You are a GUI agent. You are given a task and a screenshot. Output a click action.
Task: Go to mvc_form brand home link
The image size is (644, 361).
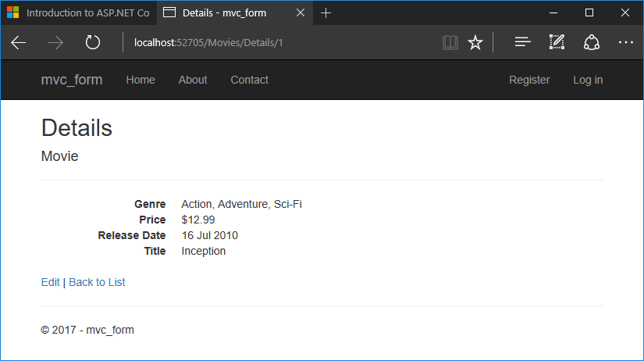point(72,80)
